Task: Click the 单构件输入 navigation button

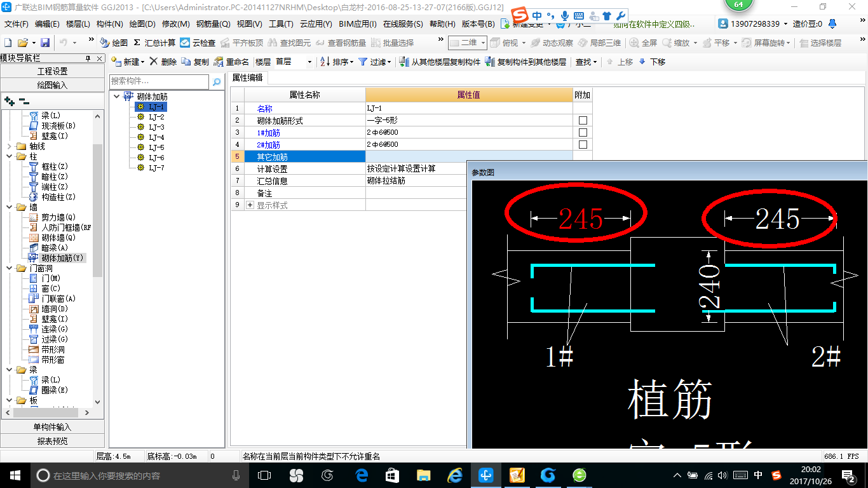Action: (x=52, y=427)
